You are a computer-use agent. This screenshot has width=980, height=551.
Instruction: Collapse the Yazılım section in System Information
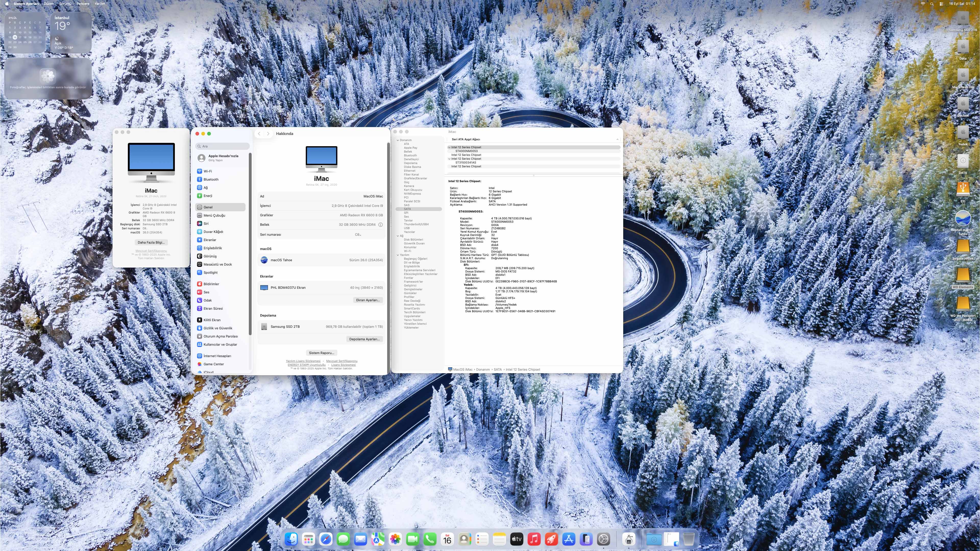pyautogui.click(x=398, y=255)
